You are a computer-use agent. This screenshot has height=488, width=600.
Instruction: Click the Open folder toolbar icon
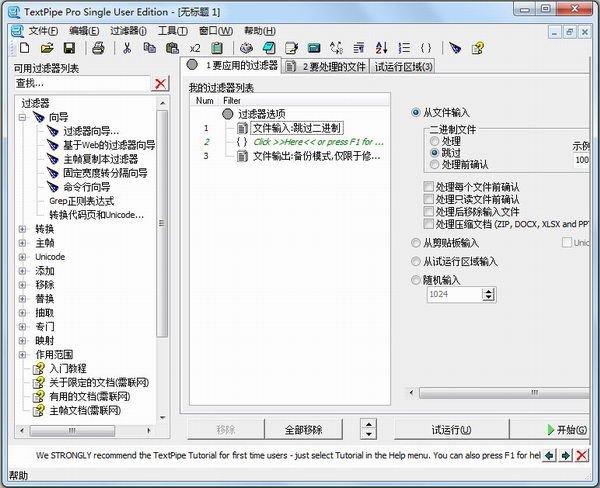[x=47, y=48]
